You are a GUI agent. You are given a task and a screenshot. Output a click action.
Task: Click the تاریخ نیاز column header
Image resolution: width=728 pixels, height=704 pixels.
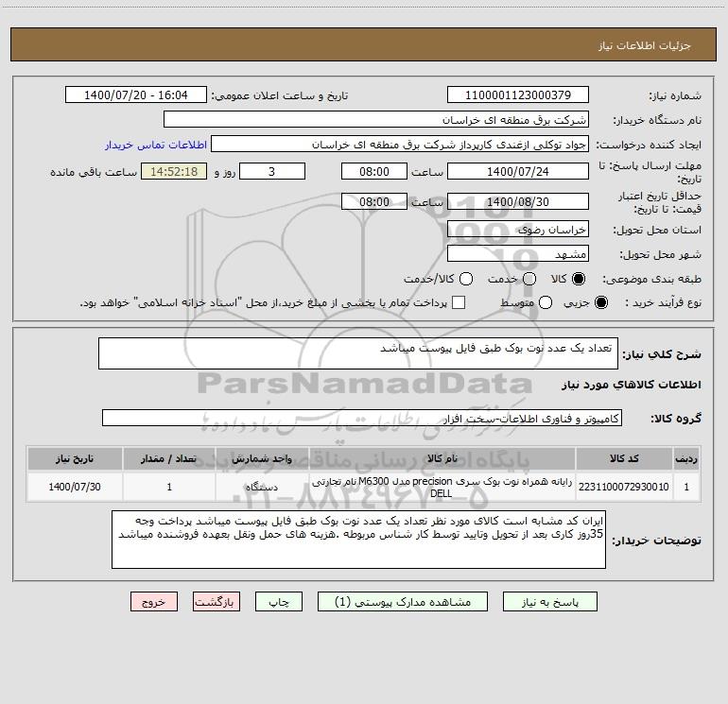pos(75,458)
